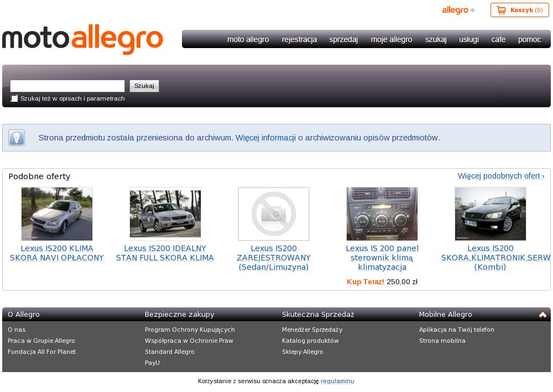Click the 'Mobilne Allegro' footer heading
This screenshot has width=553, height=392.
445,315
